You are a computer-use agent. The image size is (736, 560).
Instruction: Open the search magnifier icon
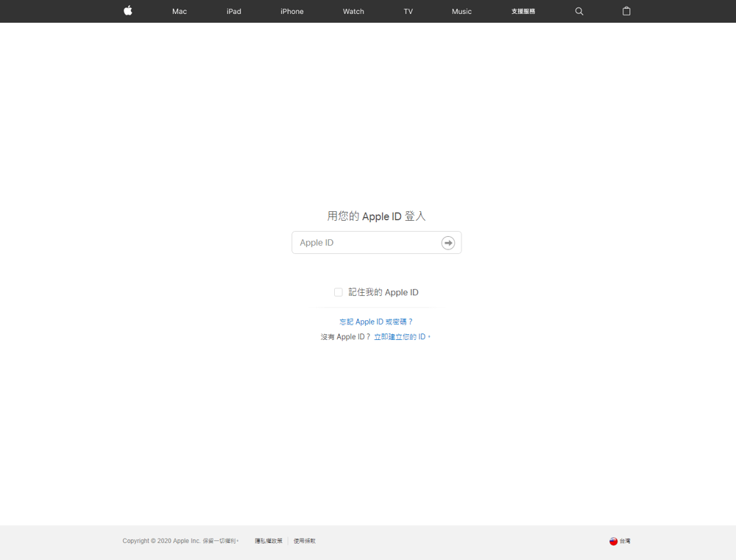(x=579, y=11)
